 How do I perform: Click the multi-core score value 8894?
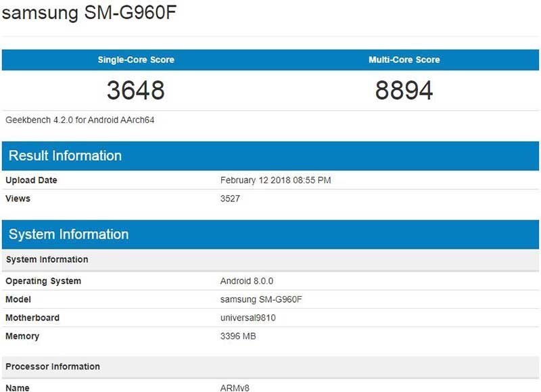(x=404, y=90)
